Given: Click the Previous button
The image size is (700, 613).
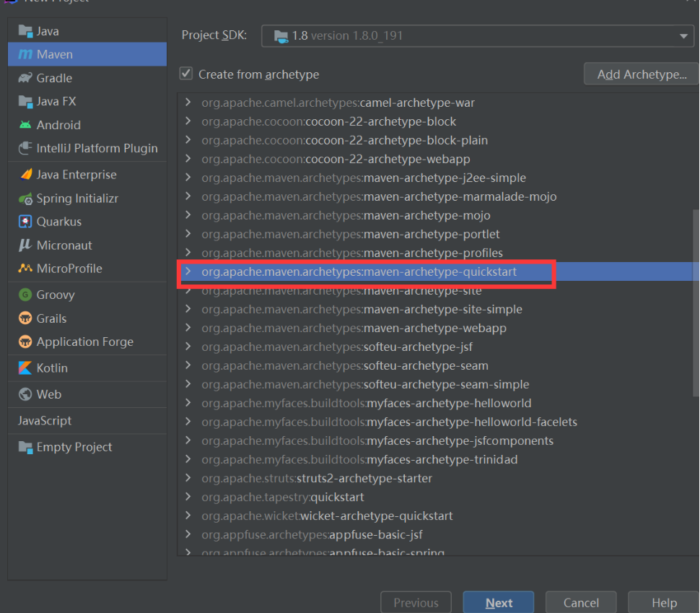Looking at the screenshot, I should 416,602.
